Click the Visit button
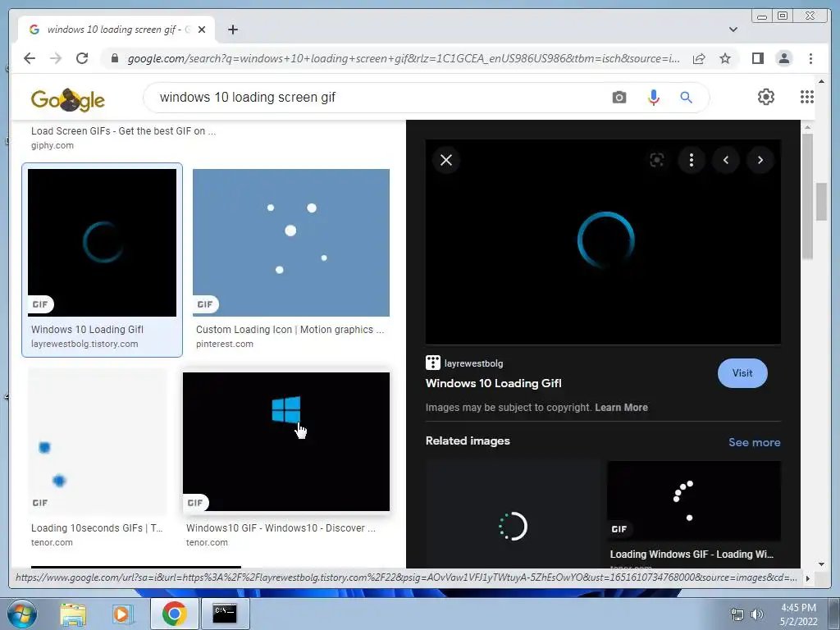The width and height of the screenshot is (840, 630). tap(742, 373)
